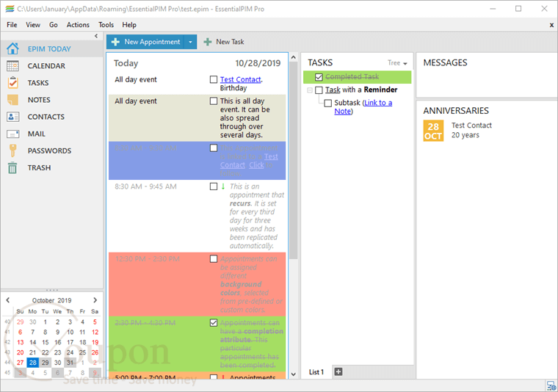Click the October 2019 month header

[x=51, y=300]
